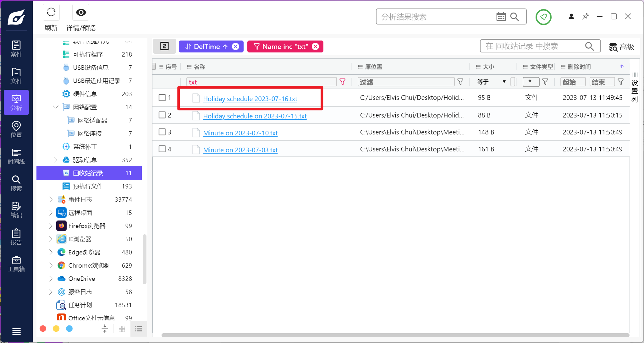
Task: Check the checkbox for row 3
Action: (x=162, y=132)
